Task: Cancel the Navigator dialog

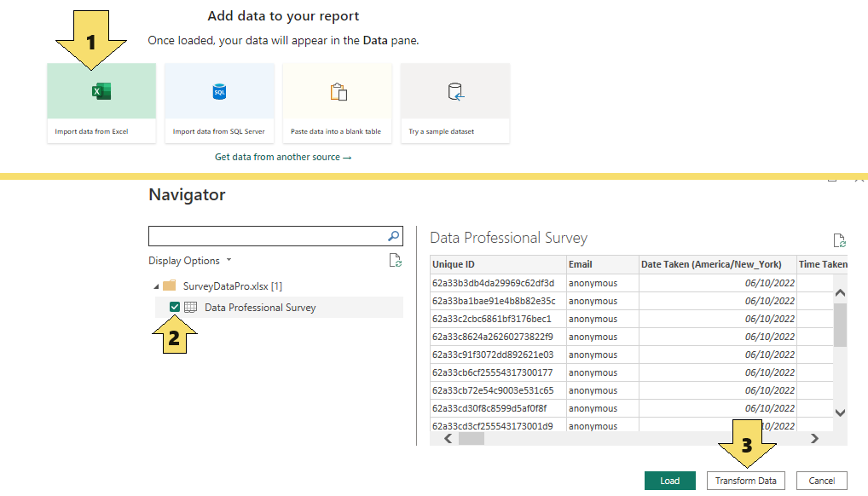Action: click(x=821, y=481)
